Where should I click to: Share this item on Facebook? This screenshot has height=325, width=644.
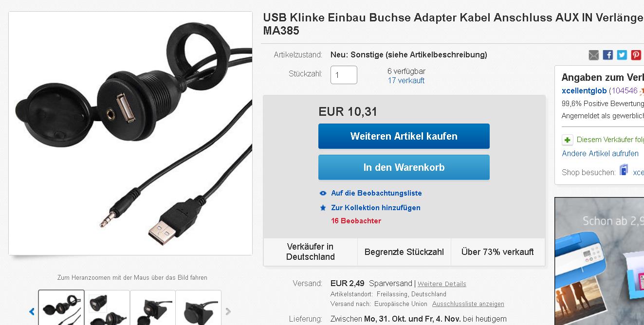[x=607, y=55]
